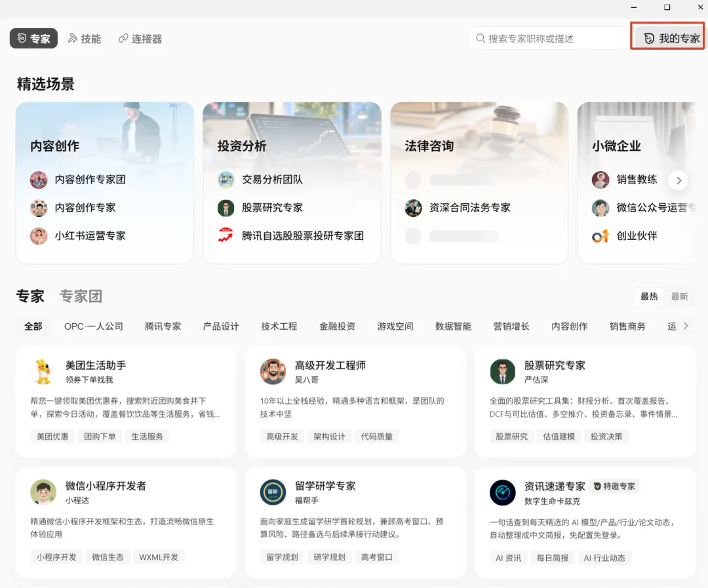Click the 微信小程序开发者 avatar
This screenshot has height=588, width=708.
click(x=43, y=492)
